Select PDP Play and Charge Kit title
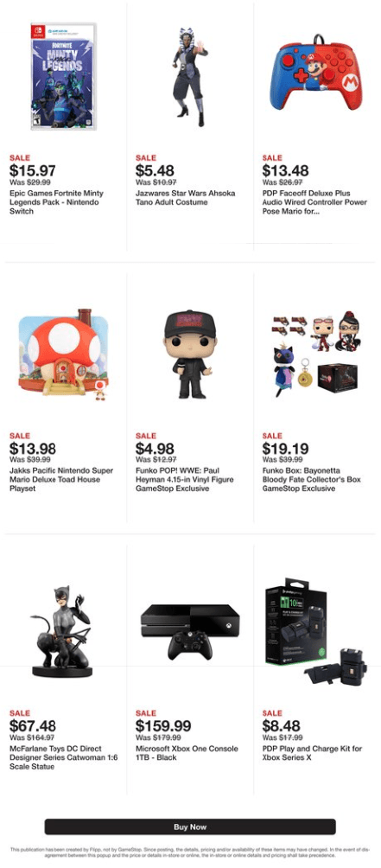Image resolution: width=381 pixels, height=868 pixels. (x=313, y=753)
